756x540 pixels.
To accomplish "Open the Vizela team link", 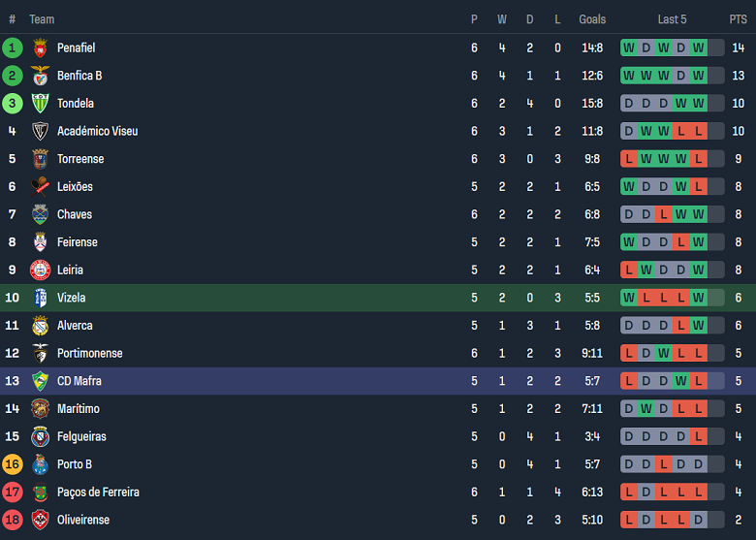I will click(x=71, y=298).
